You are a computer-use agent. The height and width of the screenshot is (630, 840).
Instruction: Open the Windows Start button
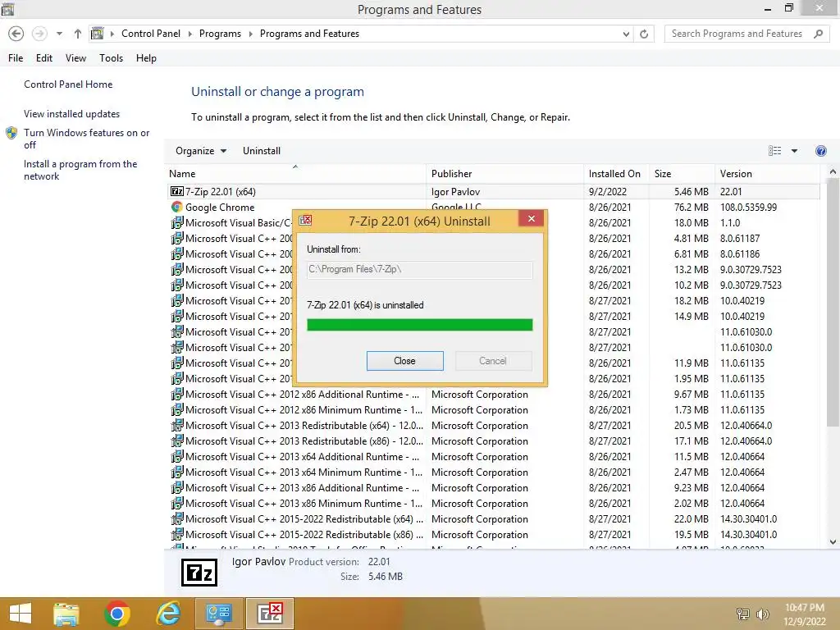pyautogui.click(x=21, y=614)
